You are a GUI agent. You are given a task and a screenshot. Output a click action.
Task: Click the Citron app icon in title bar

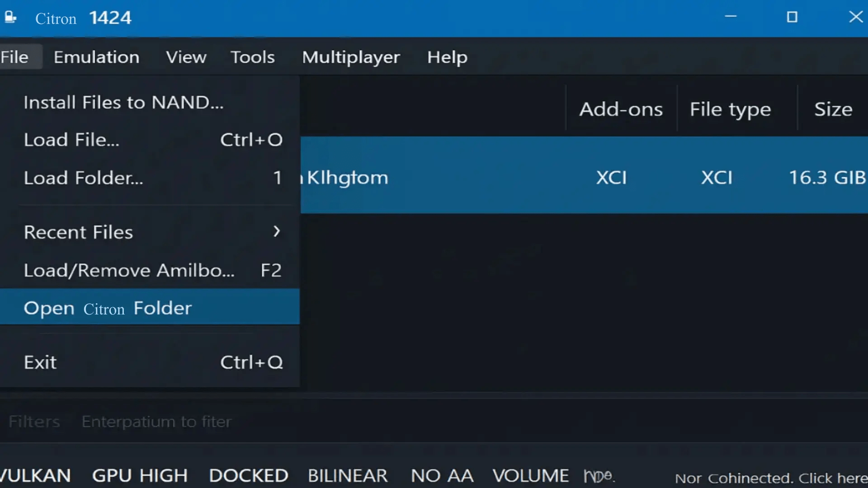10,18
